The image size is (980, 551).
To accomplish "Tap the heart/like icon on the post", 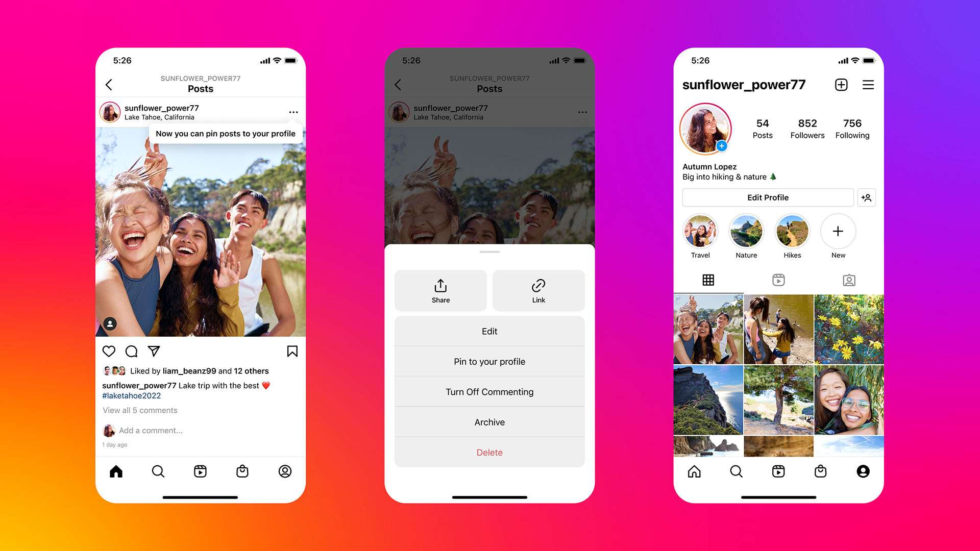I will tap(109, 351).
